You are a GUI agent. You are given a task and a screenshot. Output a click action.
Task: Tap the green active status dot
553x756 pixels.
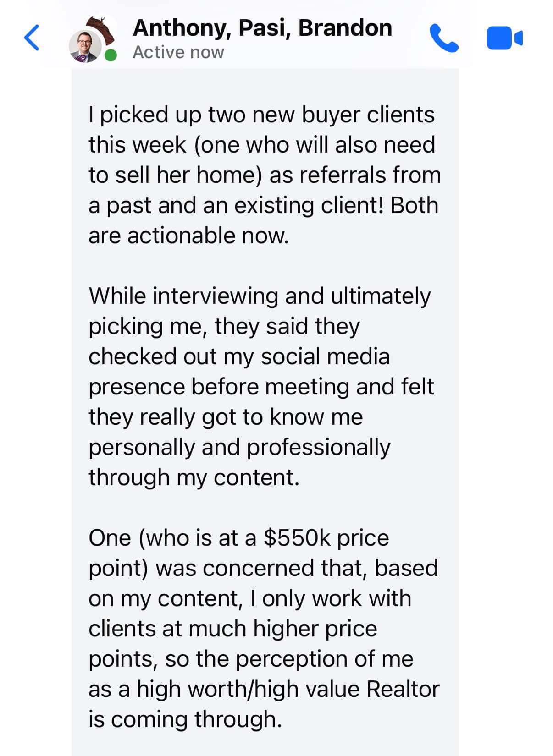tap(111, 56)
